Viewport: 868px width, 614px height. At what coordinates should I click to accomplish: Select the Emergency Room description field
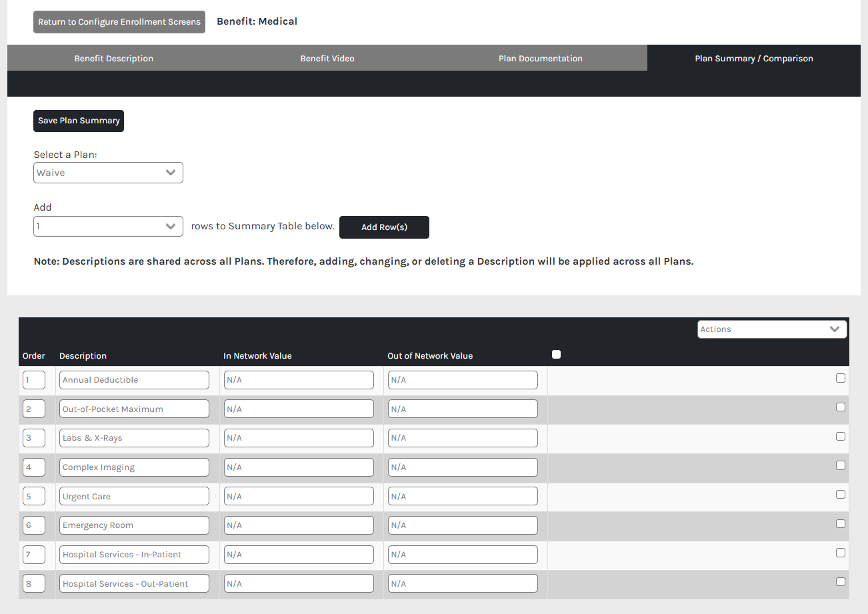tap(134, 525)
